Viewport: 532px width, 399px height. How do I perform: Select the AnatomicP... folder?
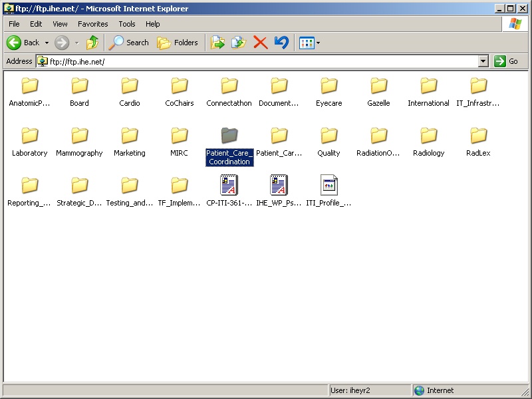29,92
